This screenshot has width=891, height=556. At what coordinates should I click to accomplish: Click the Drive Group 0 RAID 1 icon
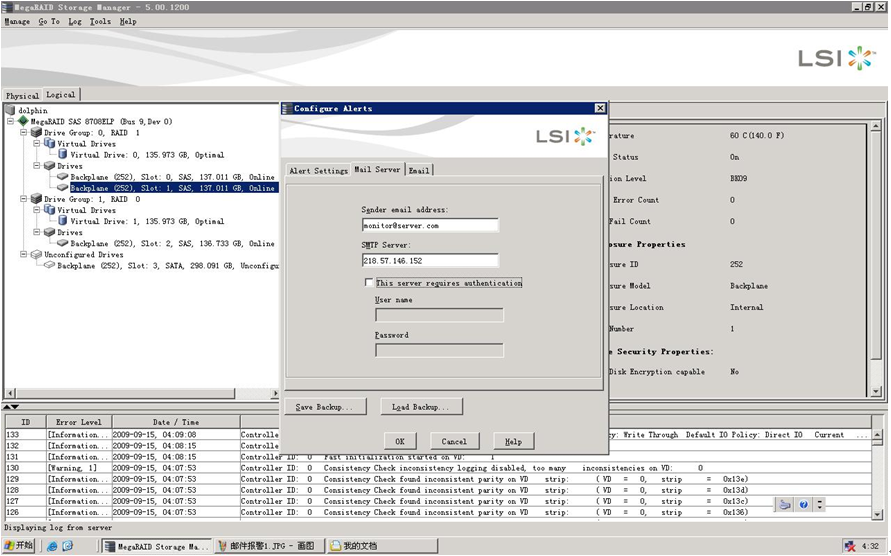[x=36, y=132]
